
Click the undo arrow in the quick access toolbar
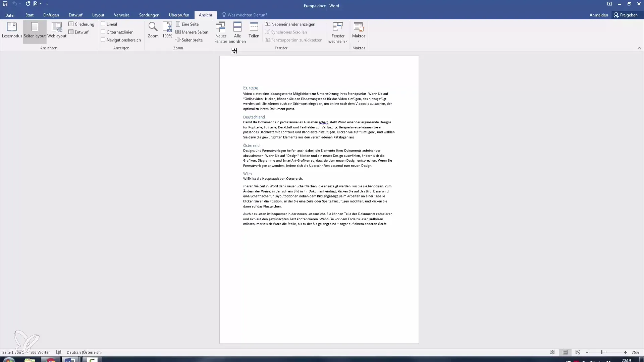point(15,4)
